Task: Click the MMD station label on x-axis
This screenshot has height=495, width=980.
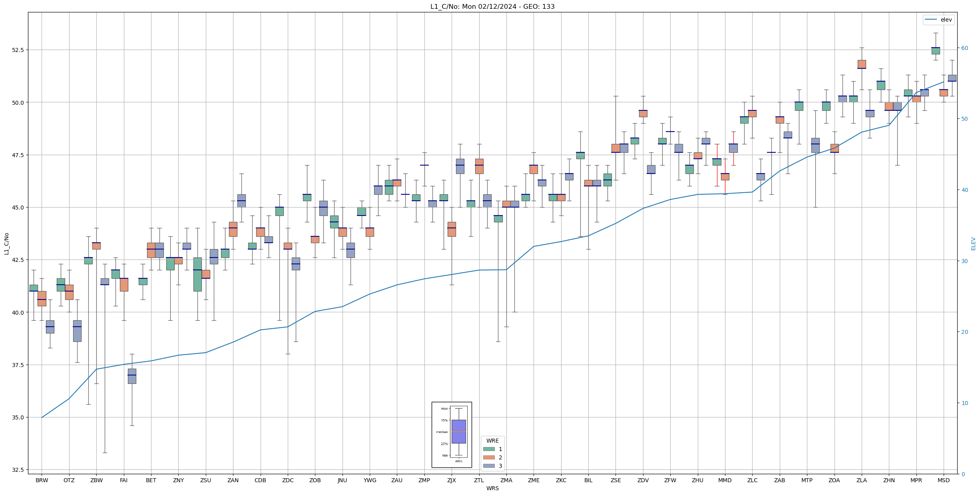Action: (x=725, y=480)
